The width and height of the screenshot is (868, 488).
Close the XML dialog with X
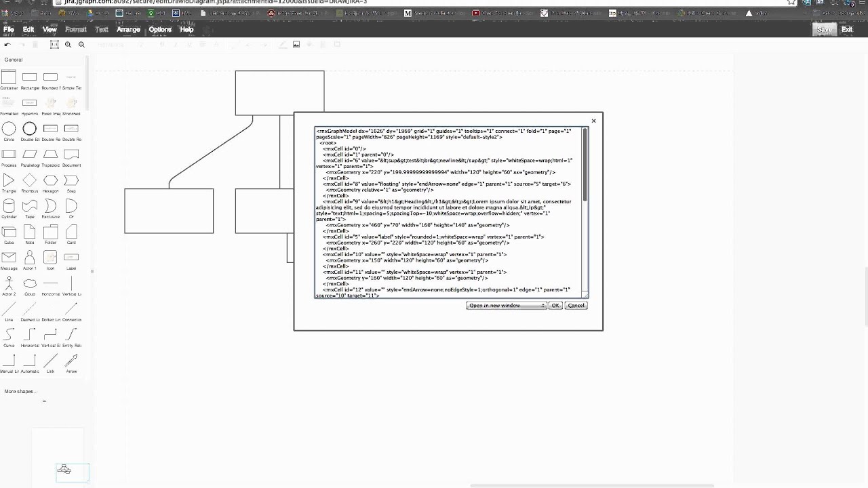593,121
